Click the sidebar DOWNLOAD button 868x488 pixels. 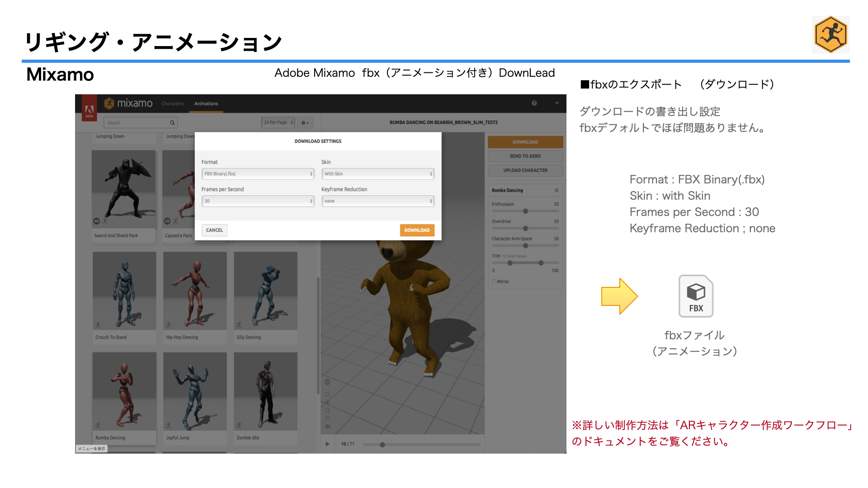point(525,142)
